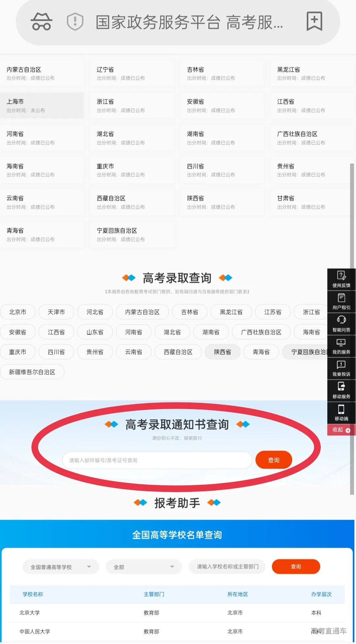This screenshot has height=644, width=356.
Task: Open 移动服务 in the floating sidebar
Action: [341, 390]
